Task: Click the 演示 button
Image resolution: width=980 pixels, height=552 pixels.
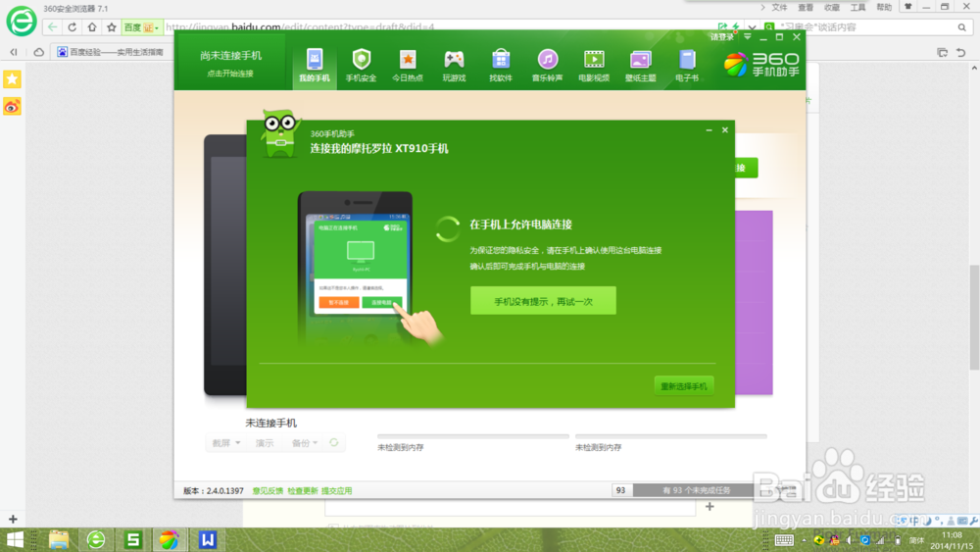Action: [x=265, y=442]
